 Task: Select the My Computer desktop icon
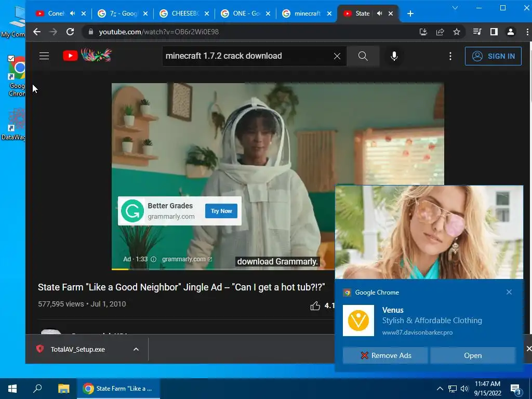(x=14, y=22)
